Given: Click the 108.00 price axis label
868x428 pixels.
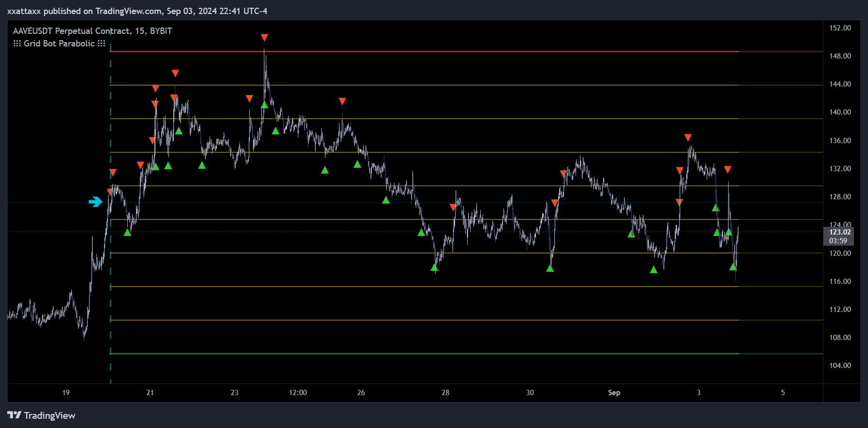Looking at the screenshot, I should [x=840, y=338].
